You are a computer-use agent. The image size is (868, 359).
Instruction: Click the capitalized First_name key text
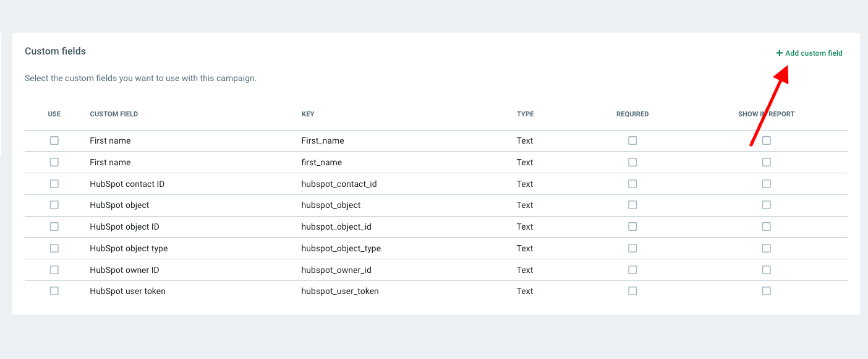pos(323,141)
